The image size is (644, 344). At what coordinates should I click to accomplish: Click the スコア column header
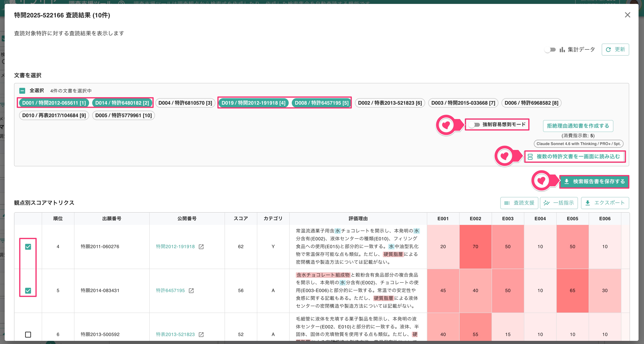pyautogui.click(x=241, y=219)
